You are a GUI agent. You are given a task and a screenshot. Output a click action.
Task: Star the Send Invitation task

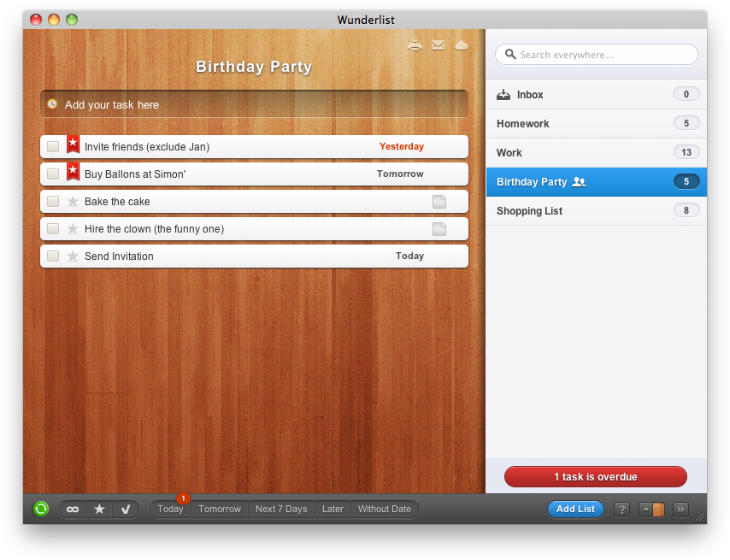73,256
